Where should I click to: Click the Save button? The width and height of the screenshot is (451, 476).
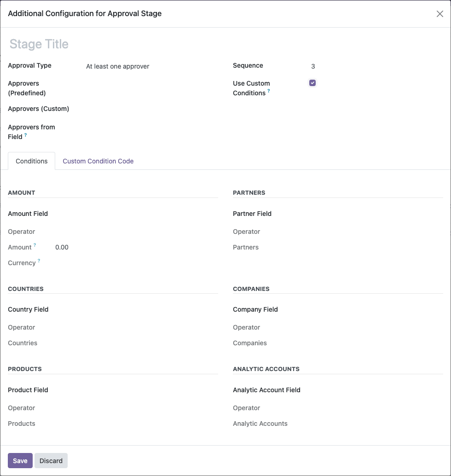click(x=20, y=460)
